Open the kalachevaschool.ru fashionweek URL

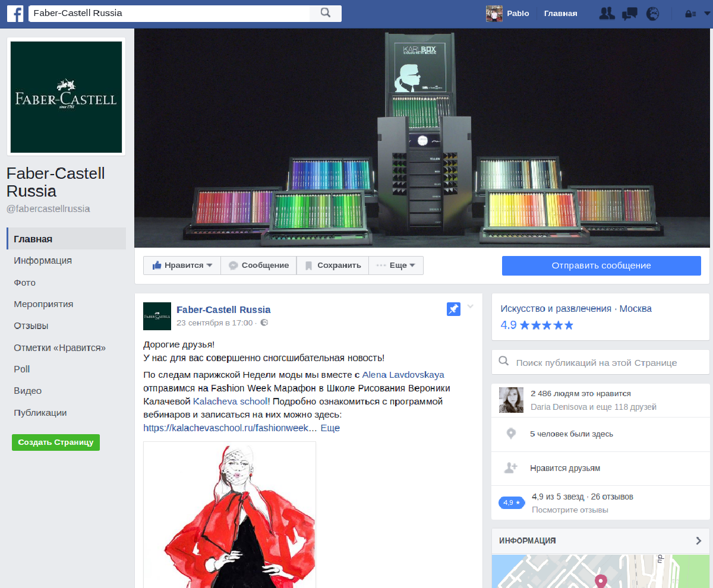click(230, 428)
